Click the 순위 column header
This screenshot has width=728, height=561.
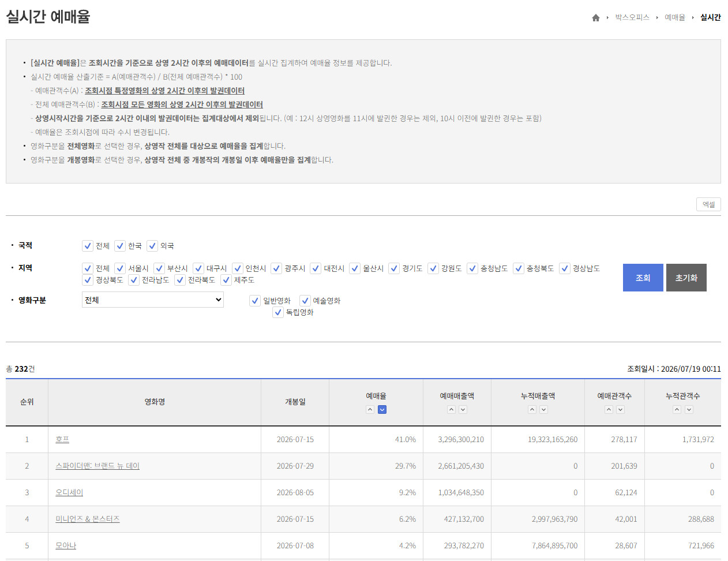[x=27, y=402]
